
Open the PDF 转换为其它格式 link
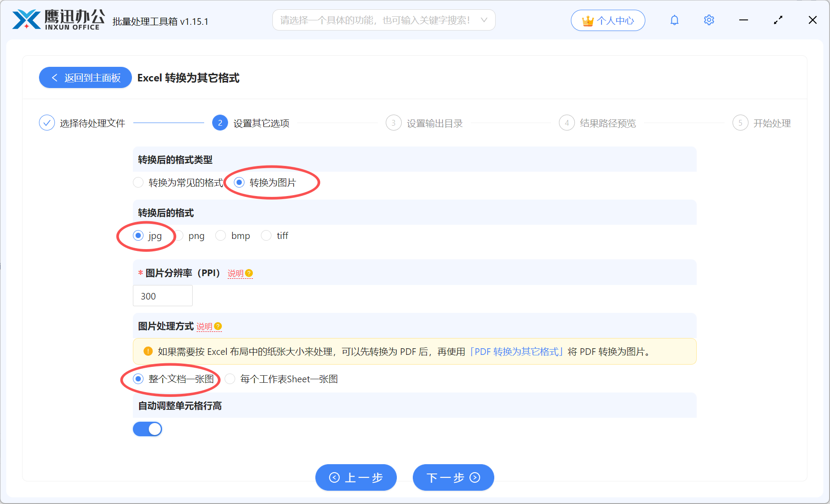[516, 351]
